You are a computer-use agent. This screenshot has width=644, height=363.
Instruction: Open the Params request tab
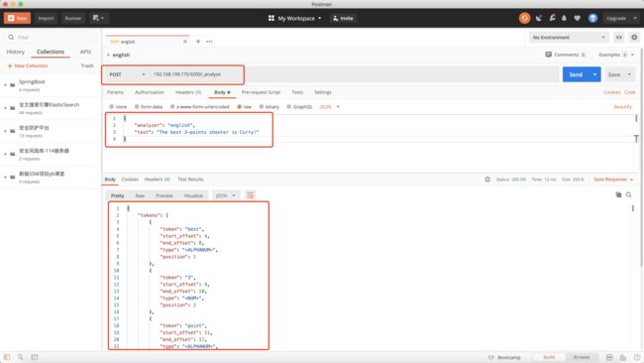click(115, 92)
